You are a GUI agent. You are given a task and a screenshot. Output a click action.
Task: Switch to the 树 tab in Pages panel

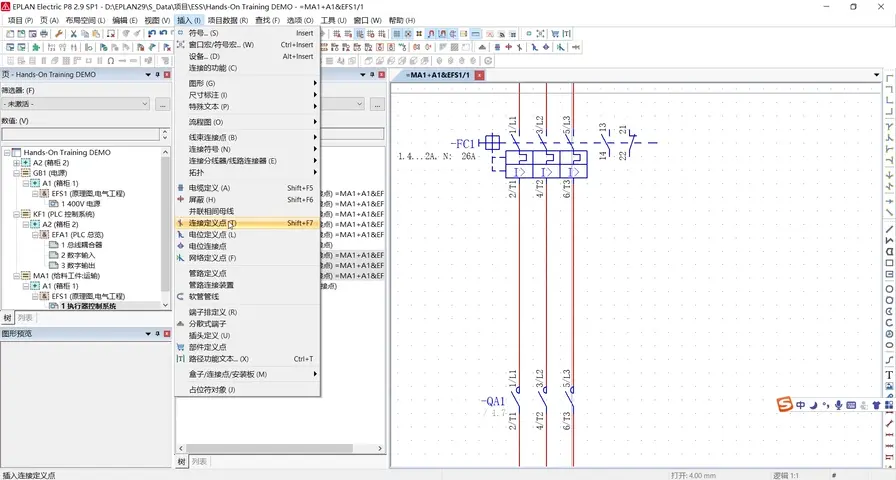(x=7, y=318)
